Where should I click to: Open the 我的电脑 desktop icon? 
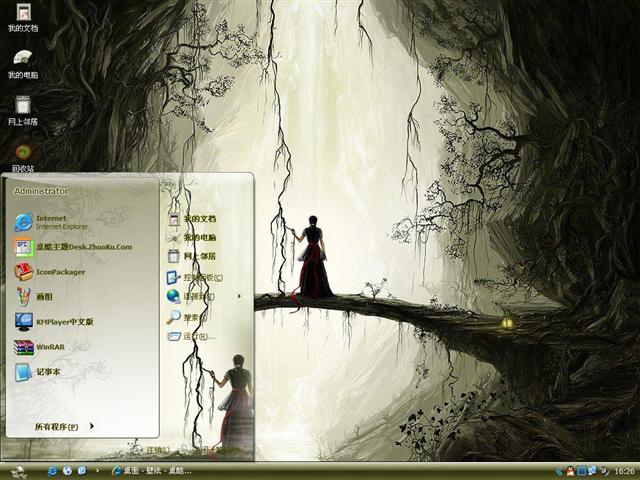click(23, 64)
